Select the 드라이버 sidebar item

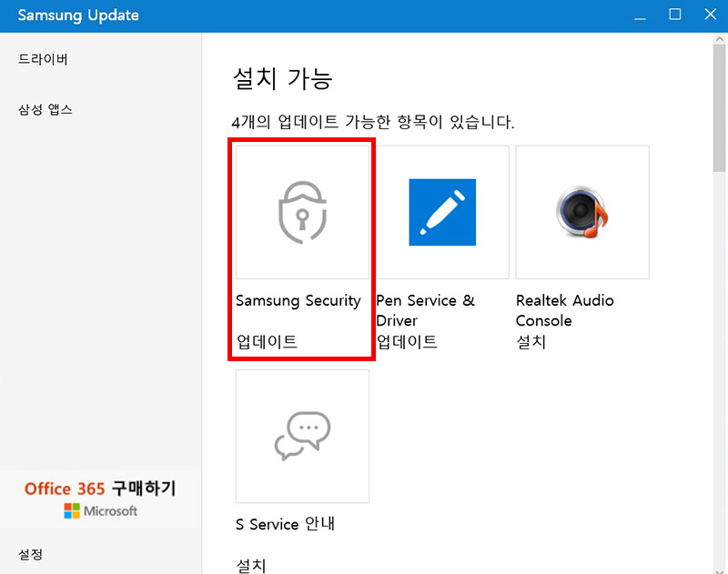pyautogui.click(x=43, y=59)
